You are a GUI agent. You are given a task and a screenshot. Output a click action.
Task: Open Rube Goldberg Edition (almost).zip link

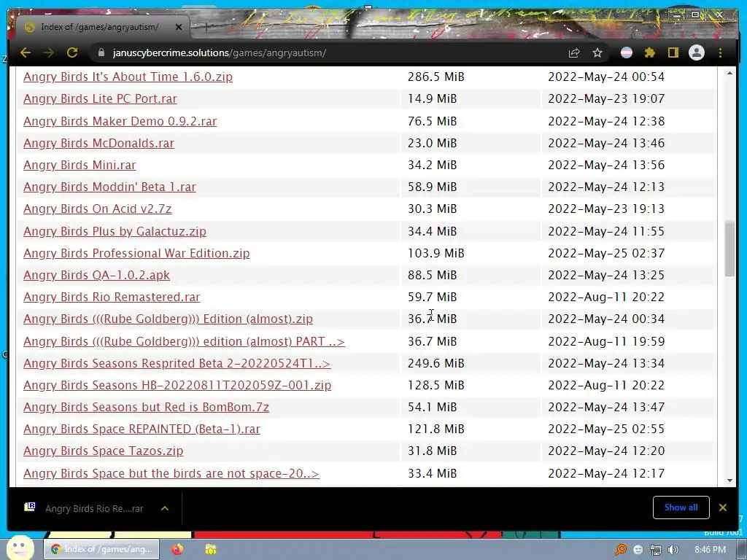coord(169,319)
